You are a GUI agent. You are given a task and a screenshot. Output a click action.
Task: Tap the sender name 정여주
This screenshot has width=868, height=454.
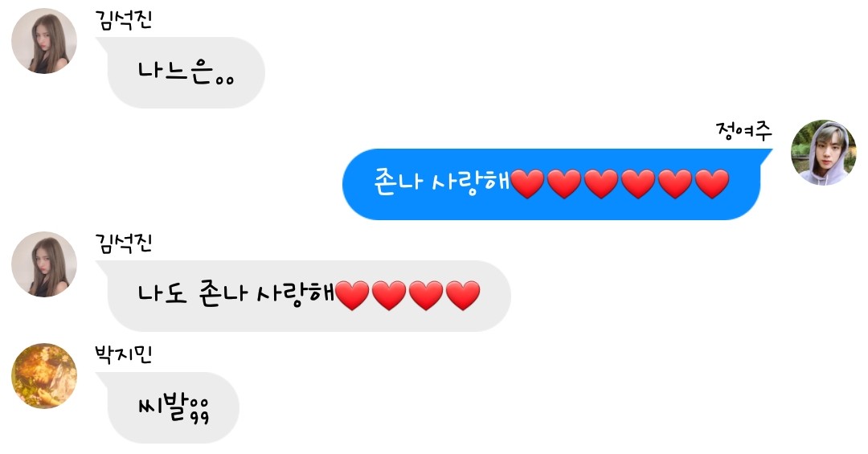point(743,131)
